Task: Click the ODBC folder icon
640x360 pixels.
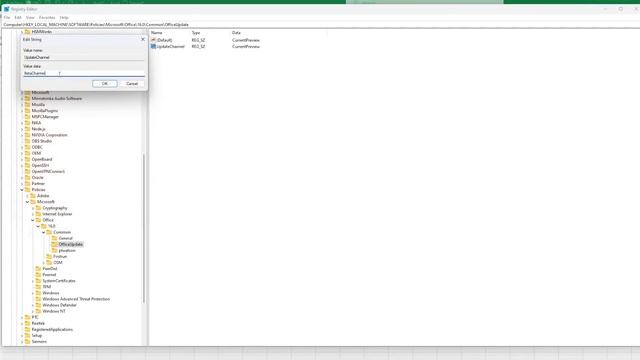Action: 27,147
